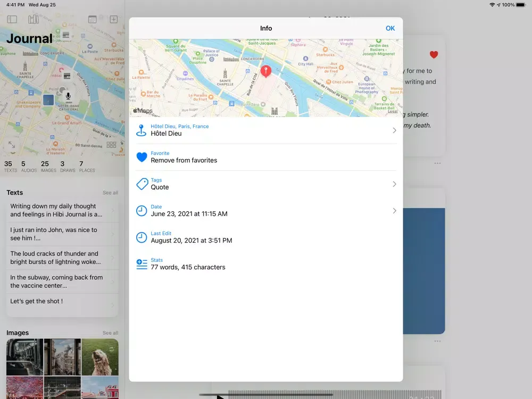
Task: Select the 35 Texts counter
Action: pyautogui.click(x=10, y=166)
